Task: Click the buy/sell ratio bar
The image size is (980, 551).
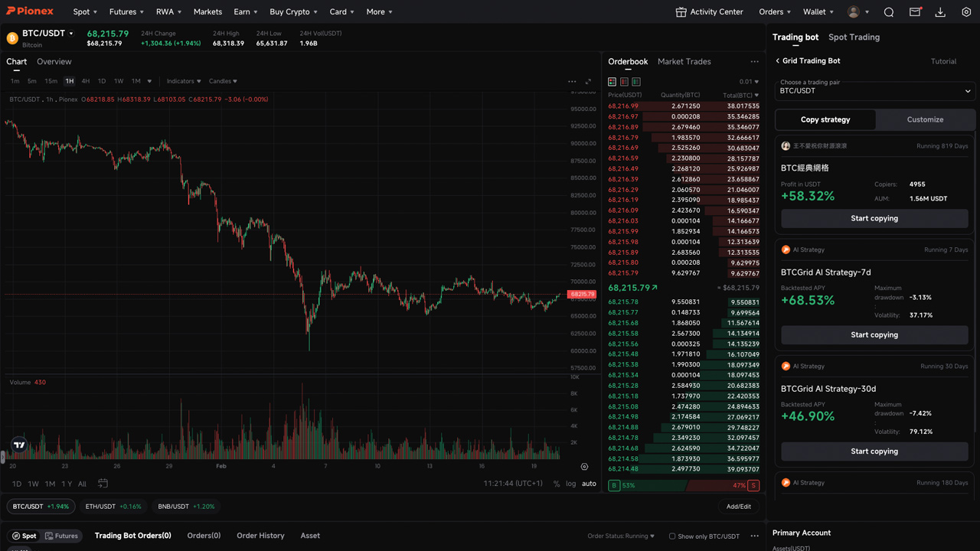Action: (x=683, y=485)
